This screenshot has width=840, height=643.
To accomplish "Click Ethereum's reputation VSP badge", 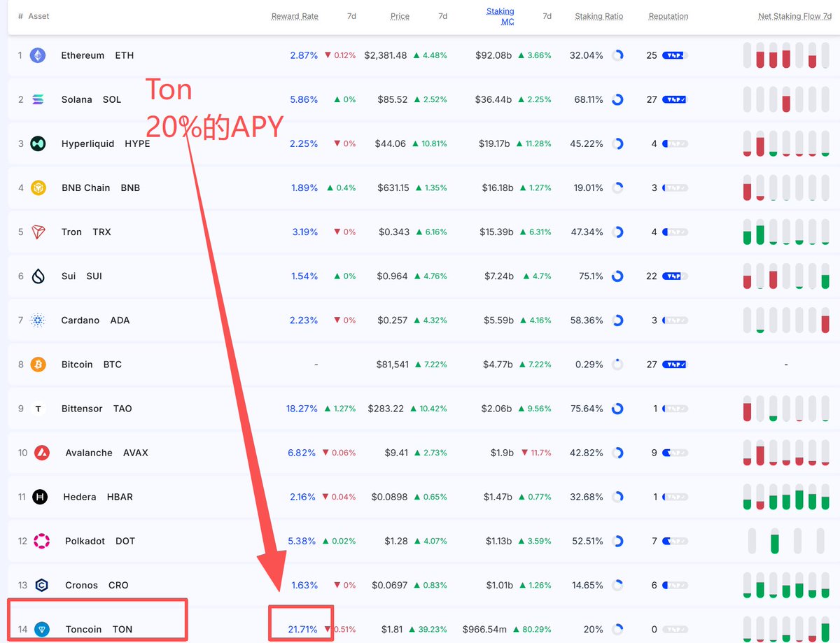I will click(x=675, y=55).
